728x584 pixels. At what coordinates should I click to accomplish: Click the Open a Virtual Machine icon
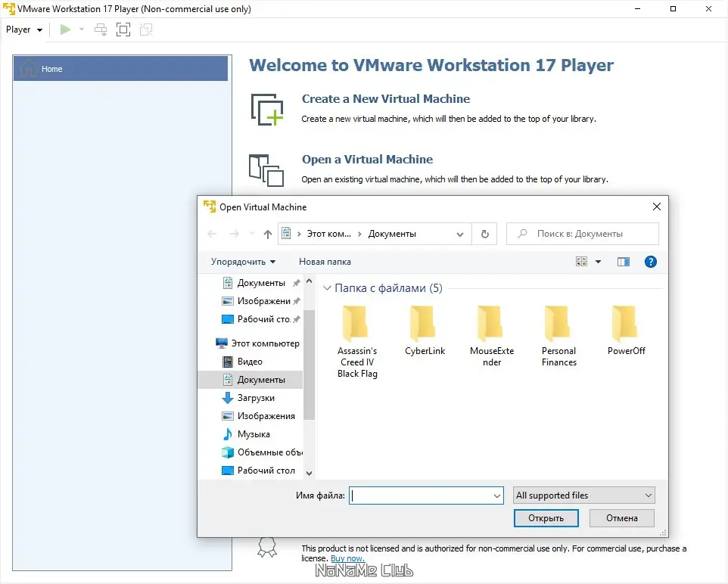tap(266, 170)
